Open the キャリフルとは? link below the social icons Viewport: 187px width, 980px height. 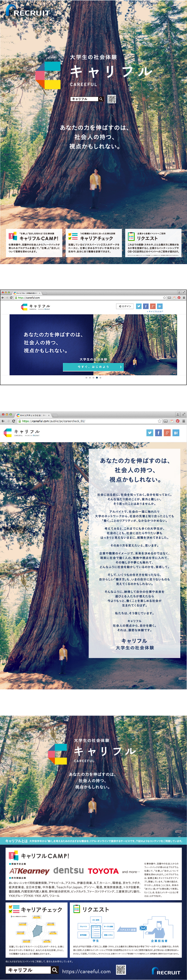[x=155, y=312]
